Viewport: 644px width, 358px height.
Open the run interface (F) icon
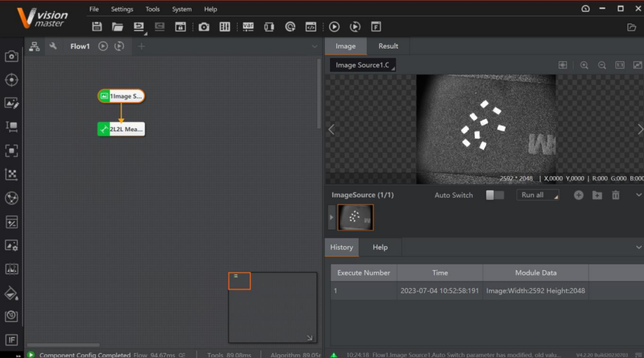(376, 26)
